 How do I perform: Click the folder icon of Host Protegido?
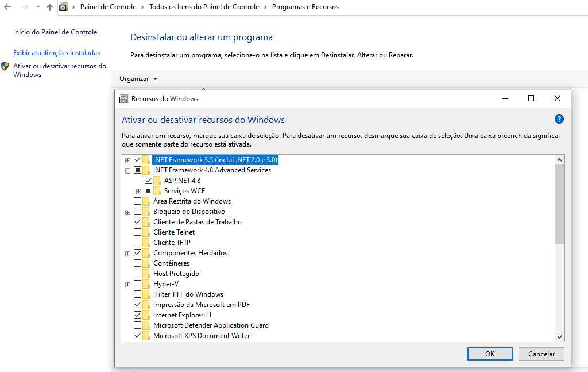(x=146, y=274)
